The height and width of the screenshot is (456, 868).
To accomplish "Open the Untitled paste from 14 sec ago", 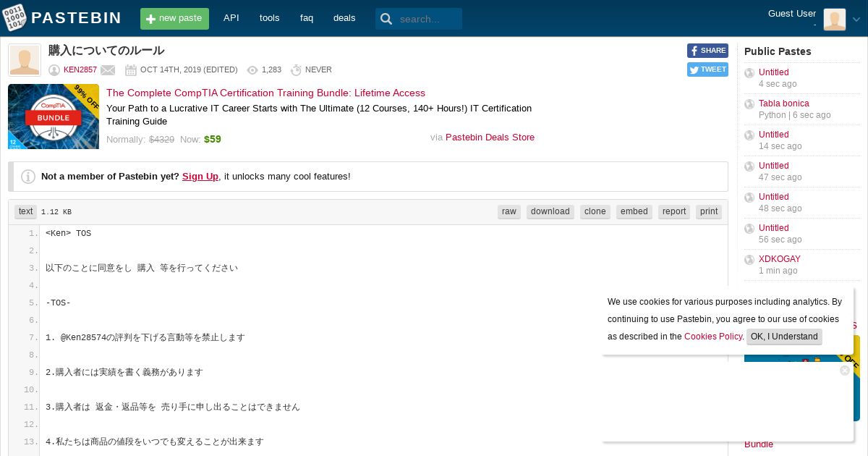I will pyautogui.click(x=773, y=135).
